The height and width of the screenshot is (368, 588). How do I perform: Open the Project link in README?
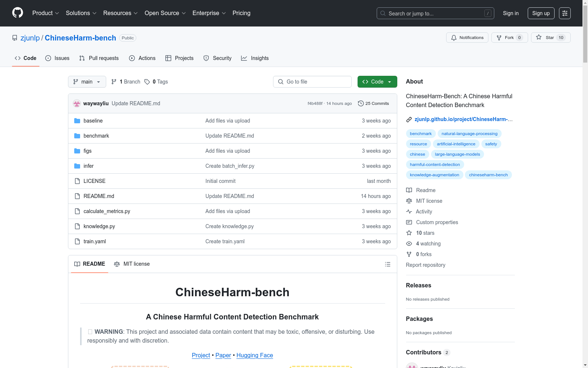[201, 355]
